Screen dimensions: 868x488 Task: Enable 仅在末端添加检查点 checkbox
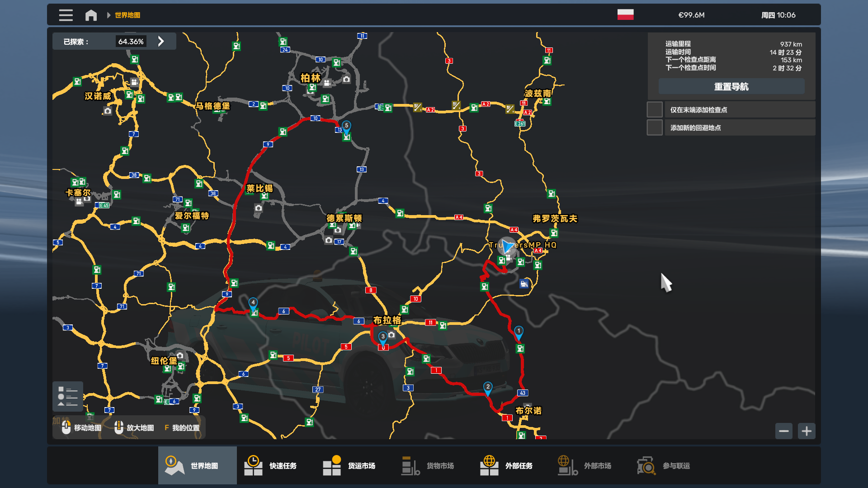[655, 110]
